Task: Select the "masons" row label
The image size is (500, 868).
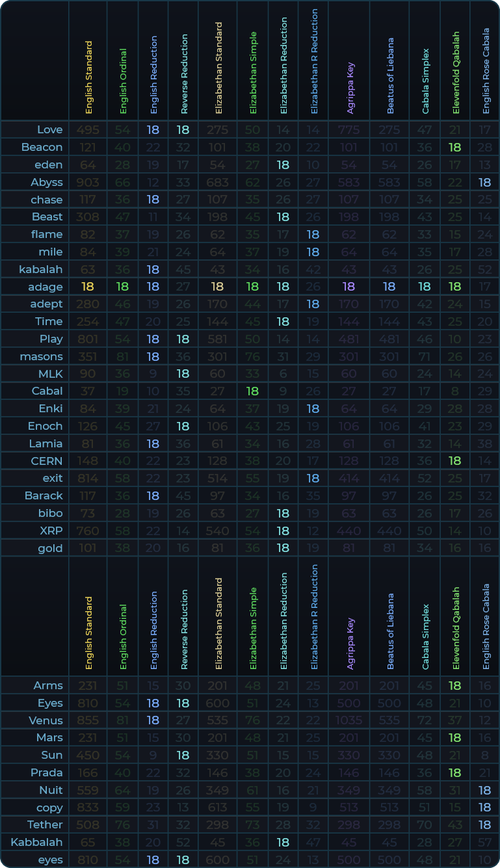Action: pos(42,356)
